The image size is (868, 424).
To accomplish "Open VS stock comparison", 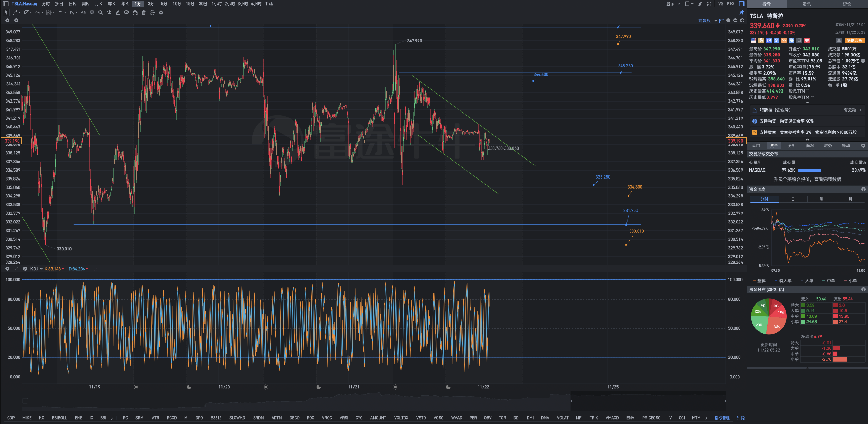I will (x=721, y=4).
